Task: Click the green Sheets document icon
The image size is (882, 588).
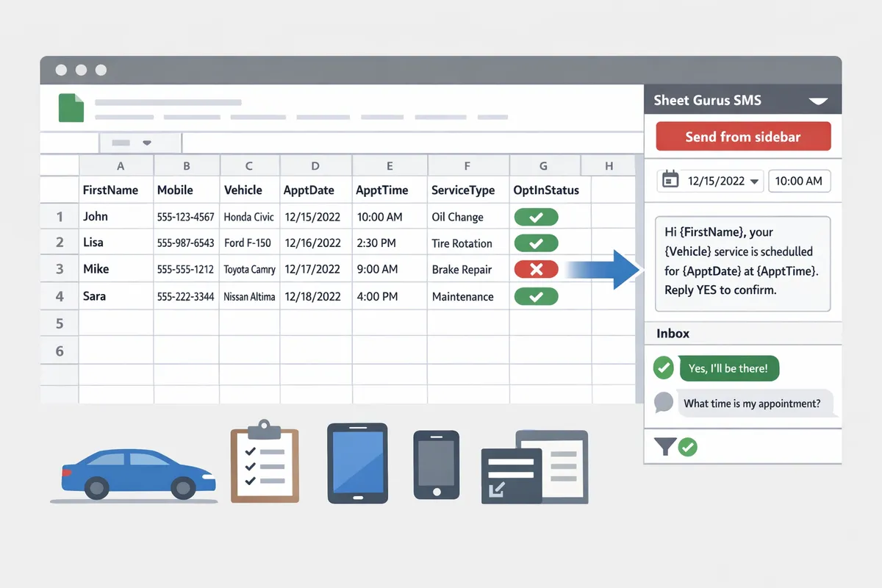Action: [x=71, y=107]
